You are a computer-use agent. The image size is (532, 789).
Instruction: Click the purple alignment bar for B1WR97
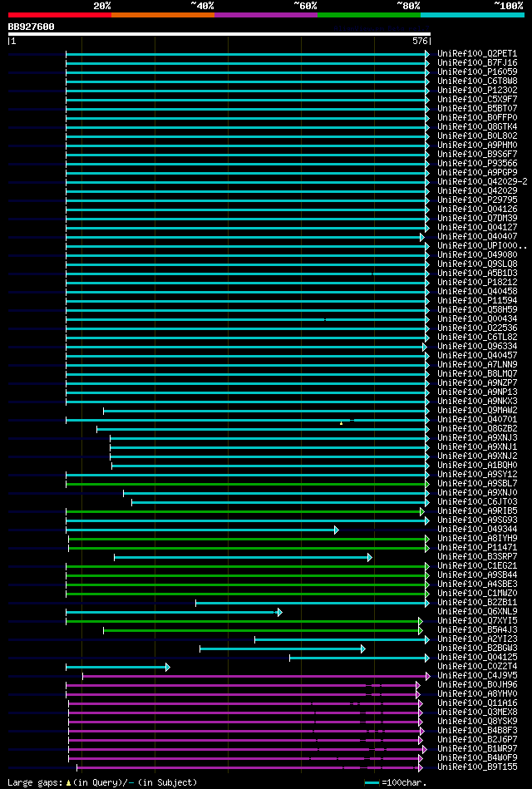point(246,749)
